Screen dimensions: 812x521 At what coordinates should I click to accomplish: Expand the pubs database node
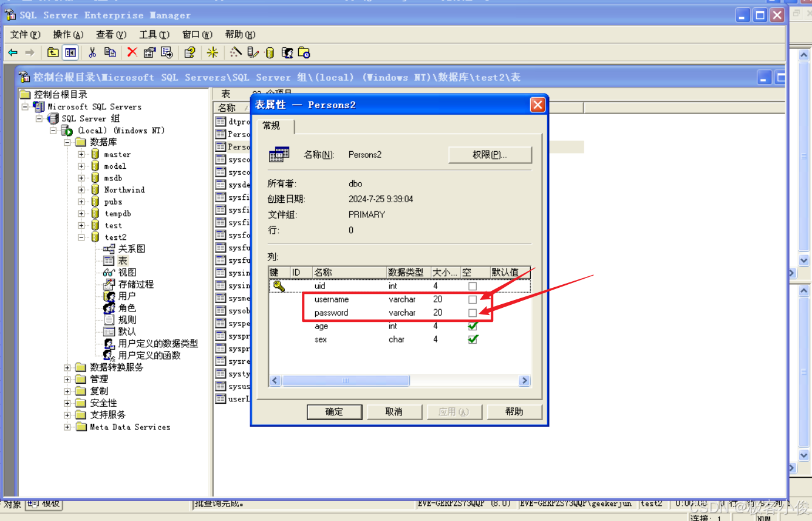coord(81,202)
